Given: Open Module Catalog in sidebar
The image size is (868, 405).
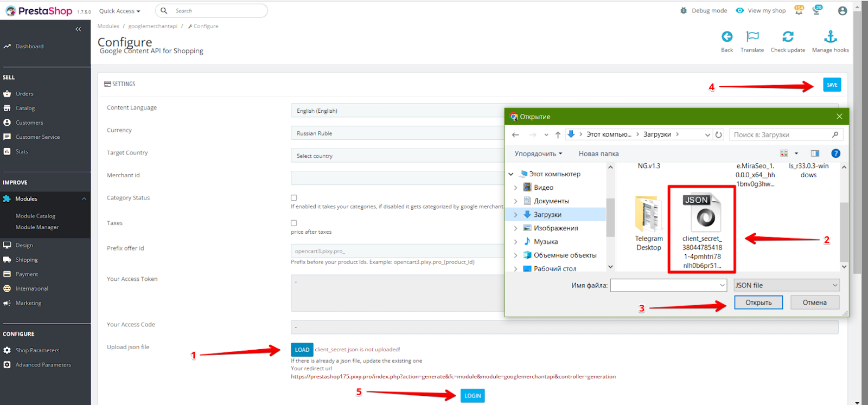Looking at the screenshot, I should click(x=35, y=216).
